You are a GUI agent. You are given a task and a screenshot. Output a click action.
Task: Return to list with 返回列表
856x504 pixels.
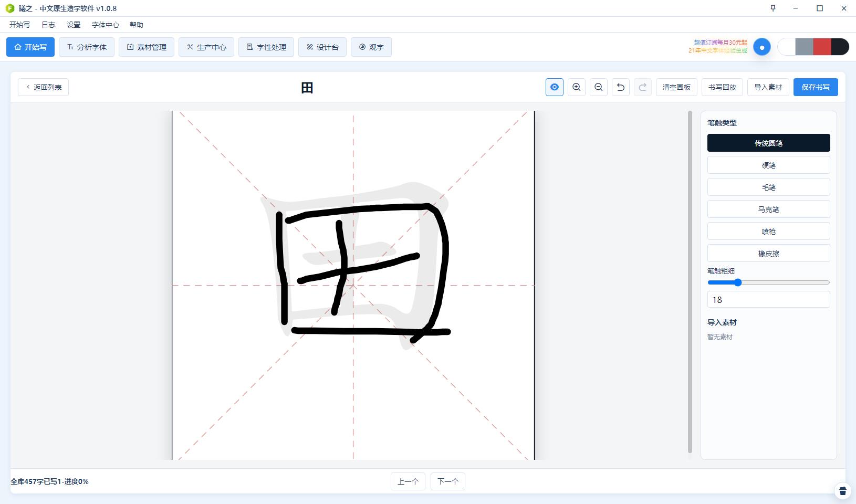(x=43, y=87)
